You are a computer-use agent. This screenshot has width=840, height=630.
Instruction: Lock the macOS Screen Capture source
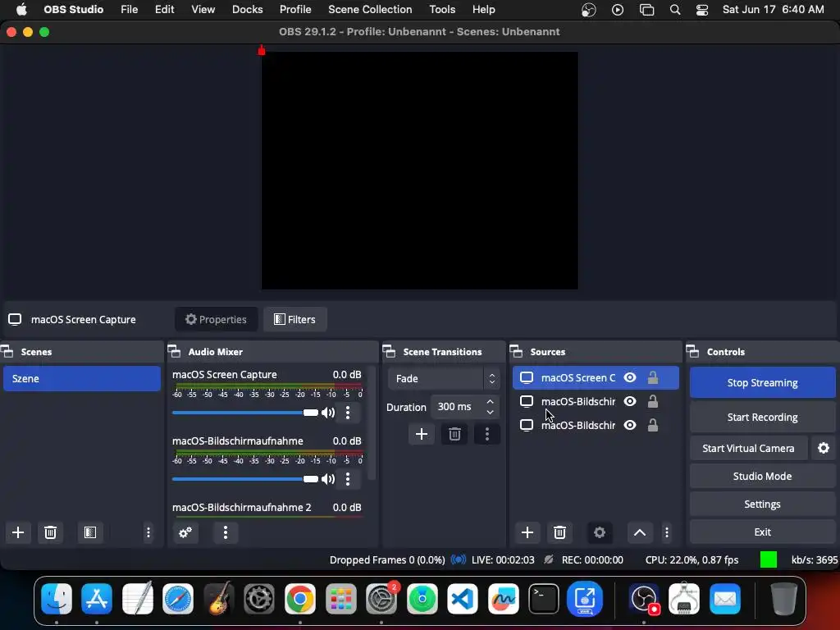coord(652,377)
